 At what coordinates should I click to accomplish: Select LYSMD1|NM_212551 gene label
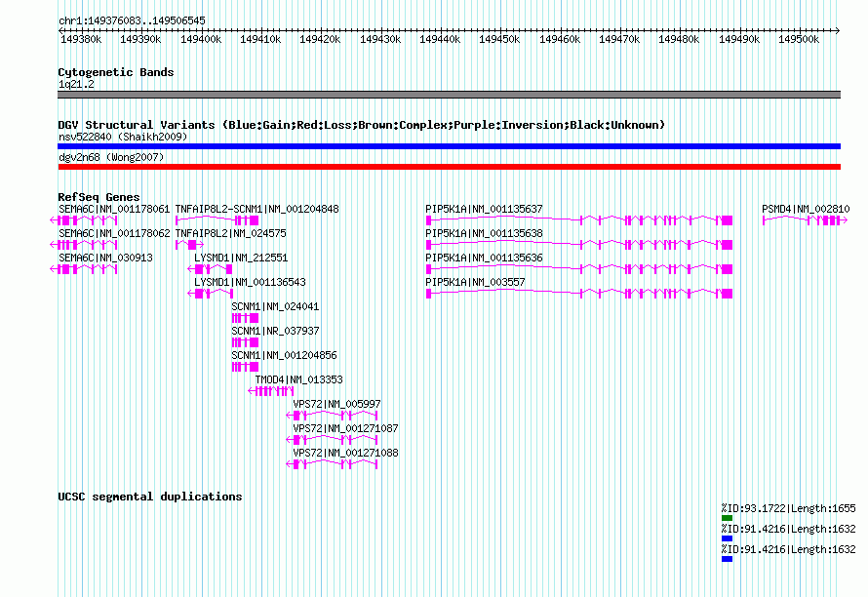[241, 258]
